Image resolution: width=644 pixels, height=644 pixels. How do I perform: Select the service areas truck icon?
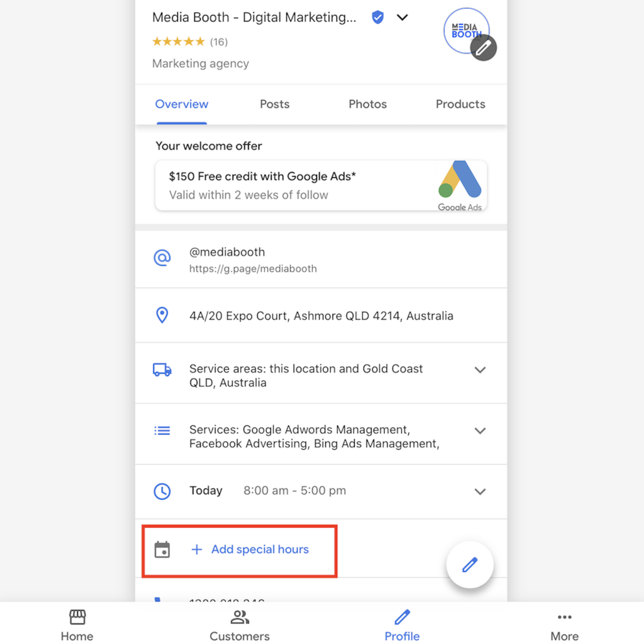[x=162, y=370]
